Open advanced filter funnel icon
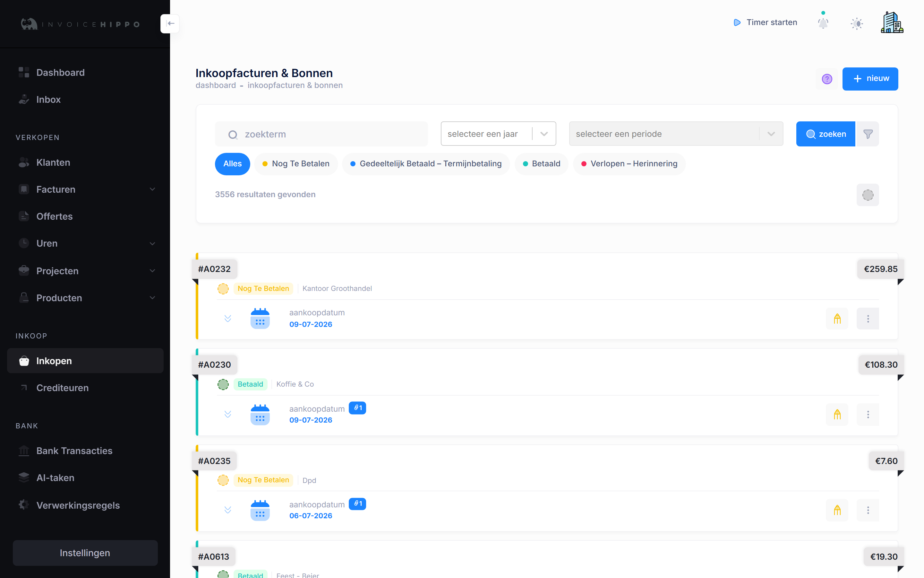924x578 pixels. (x=868, y=134)
